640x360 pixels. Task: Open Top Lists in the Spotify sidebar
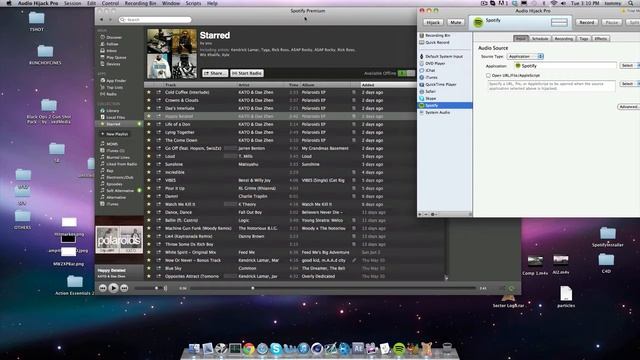point(114,87)
